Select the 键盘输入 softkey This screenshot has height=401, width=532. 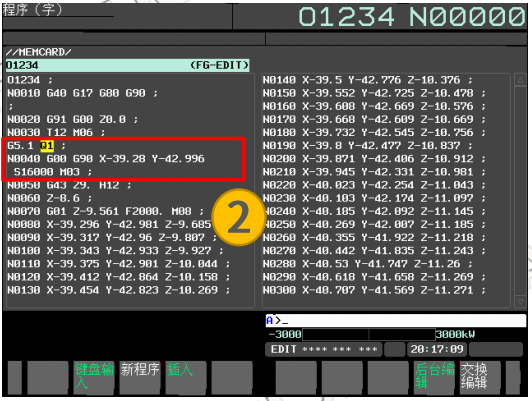[94, 378]
